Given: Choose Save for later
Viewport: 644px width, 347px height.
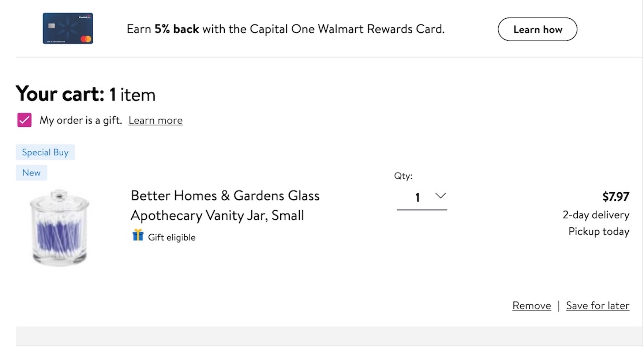Looking at the screenshot, I should (598, 305).
